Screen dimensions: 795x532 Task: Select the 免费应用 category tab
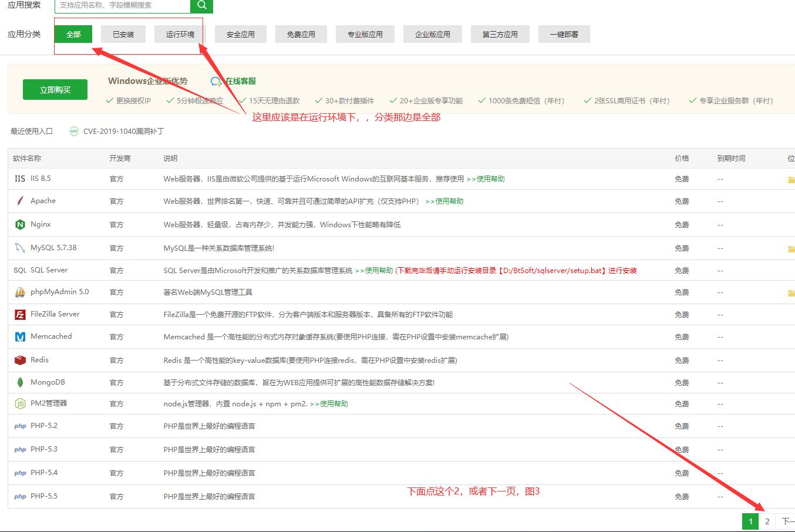[301, 34]
